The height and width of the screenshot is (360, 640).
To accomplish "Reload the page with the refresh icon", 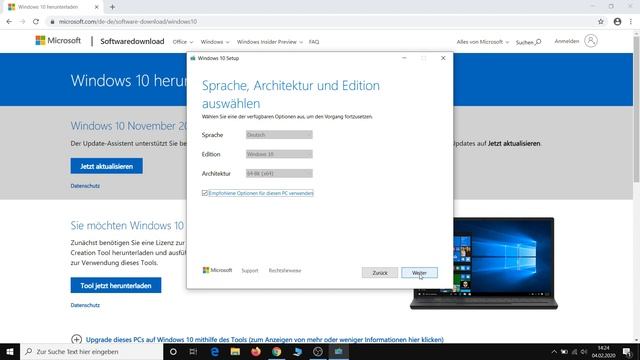I will pyautogui.click(x=36, y=22).
